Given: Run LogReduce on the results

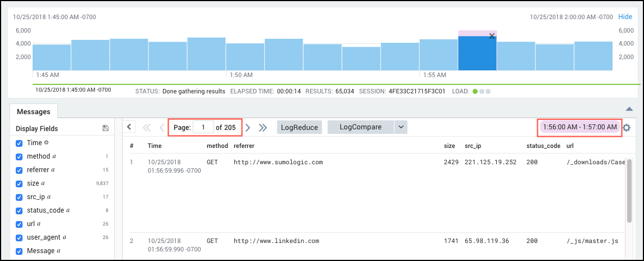Looking at the screenshot, I should 299,127.
